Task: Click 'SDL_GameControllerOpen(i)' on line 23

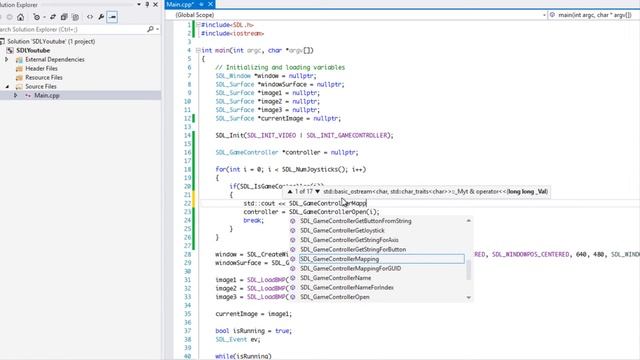Action: tap(332, 212)
